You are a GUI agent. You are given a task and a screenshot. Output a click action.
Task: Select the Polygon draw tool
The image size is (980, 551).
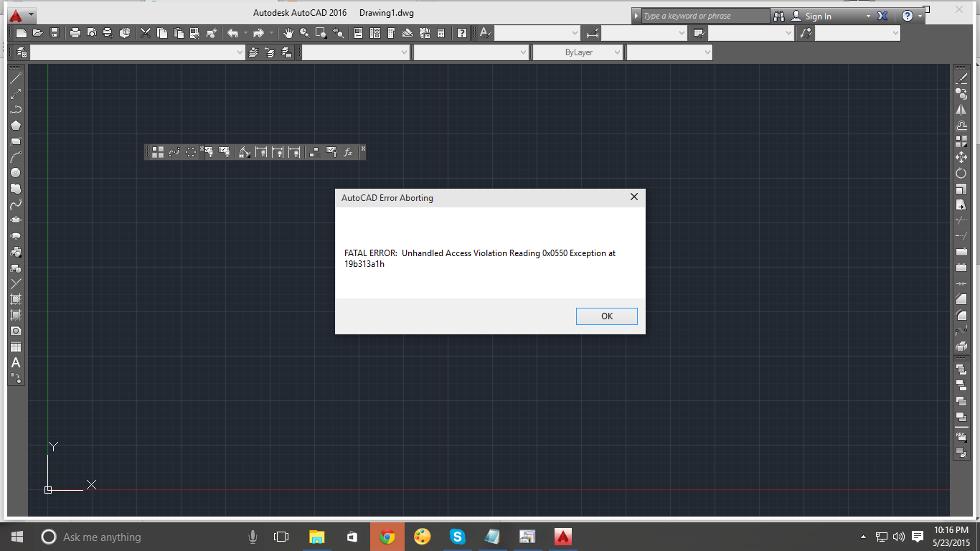click(16, 126)
